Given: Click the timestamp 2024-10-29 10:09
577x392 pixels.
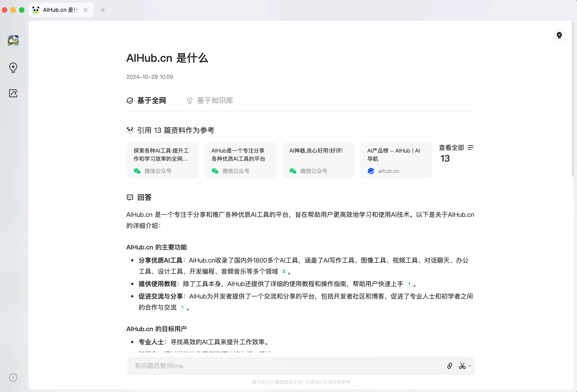Looking at the screenshot, I should tap(150, 77).
